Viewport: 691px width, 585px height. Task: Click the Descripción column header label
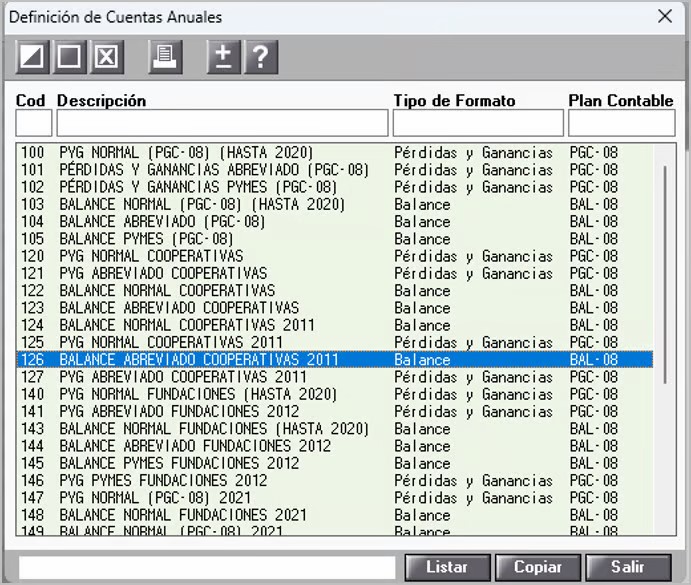pyautogui.click(x=101, y=101)
